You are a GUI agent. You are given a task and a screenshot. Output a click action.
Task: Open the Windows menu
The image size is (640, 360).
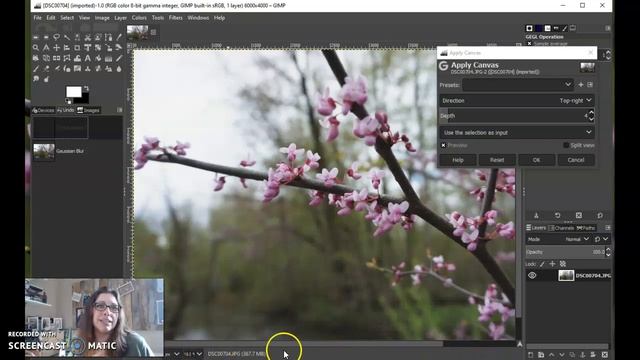[198, 18]
